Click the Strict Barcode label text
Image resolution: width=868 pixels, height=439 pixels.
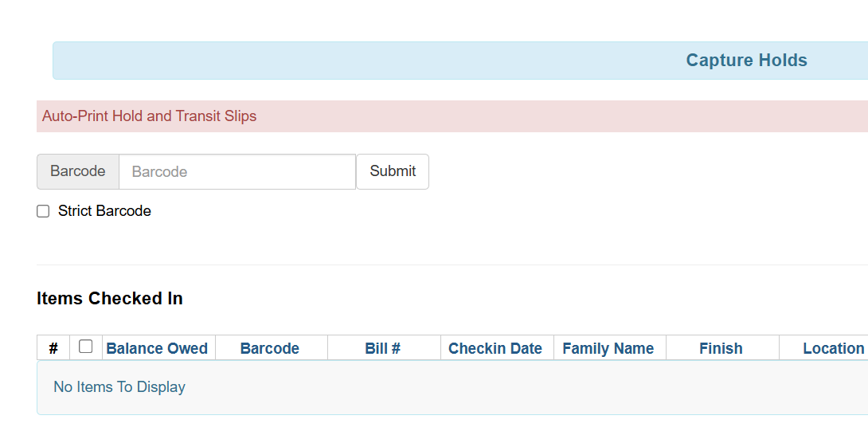(104, 211)
